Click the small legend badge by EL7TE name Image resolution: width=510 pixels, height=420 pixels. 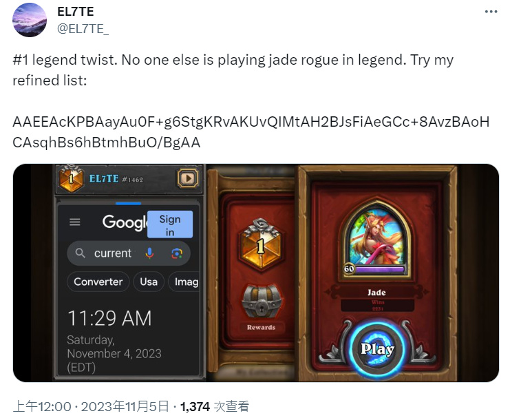click(71, 178)
